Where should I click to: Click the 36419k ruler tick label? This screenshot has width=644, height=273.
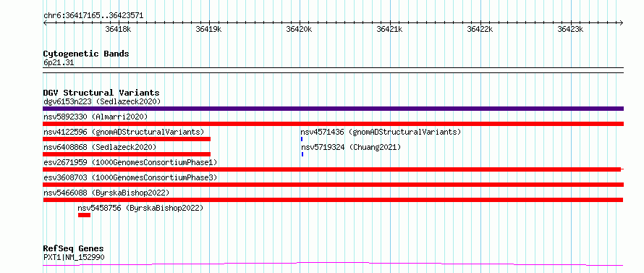208,29
